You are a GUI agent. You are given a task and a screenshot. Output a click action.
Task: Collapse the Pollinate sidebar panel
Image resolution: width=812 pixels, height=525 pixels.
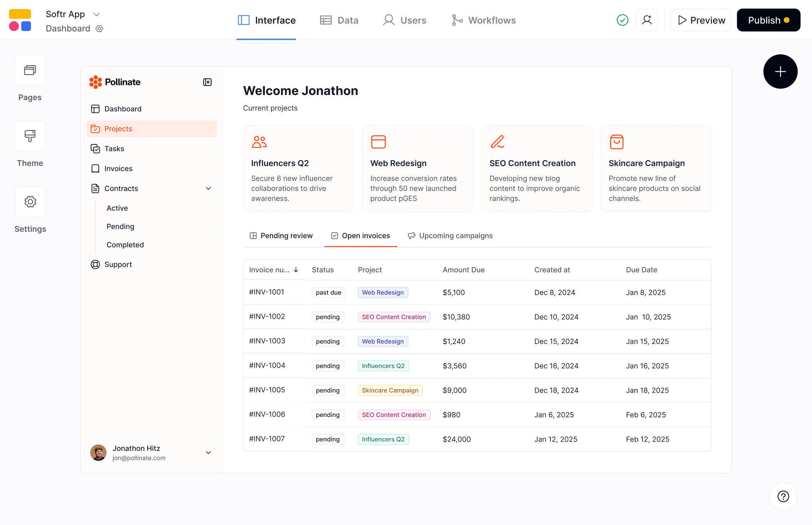pos(207,82)
